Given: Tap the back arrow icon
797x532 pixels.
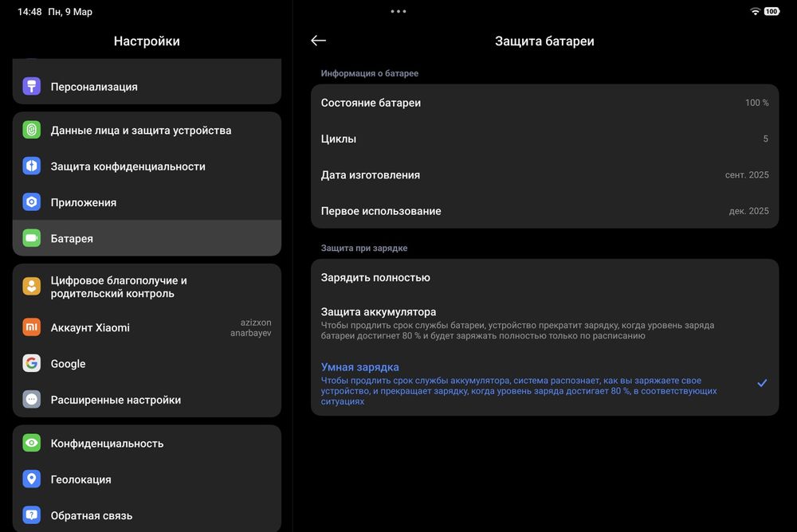Looking at the screenshot, I should click(x=318, y=41).
